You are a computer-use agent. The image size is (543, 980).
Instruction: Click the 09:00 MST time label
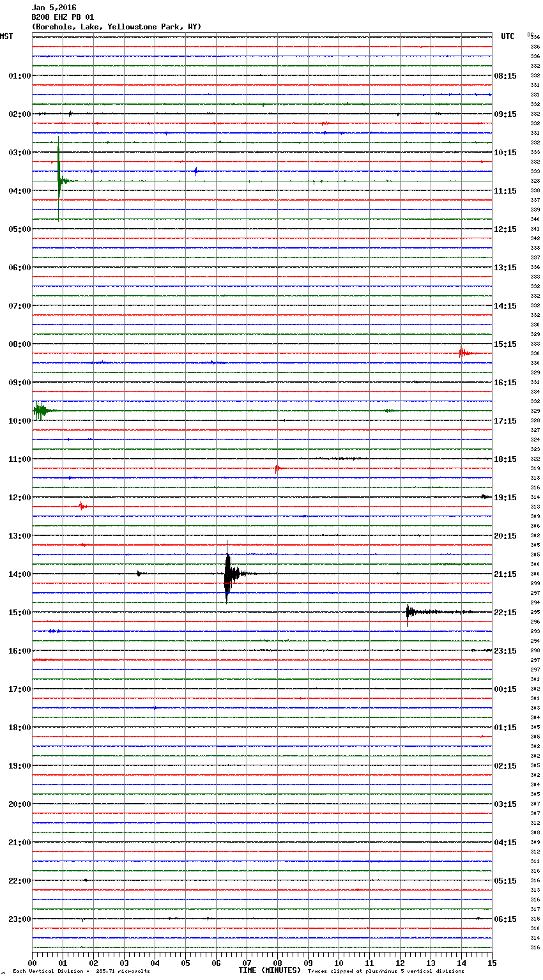[x=20, y=383]
